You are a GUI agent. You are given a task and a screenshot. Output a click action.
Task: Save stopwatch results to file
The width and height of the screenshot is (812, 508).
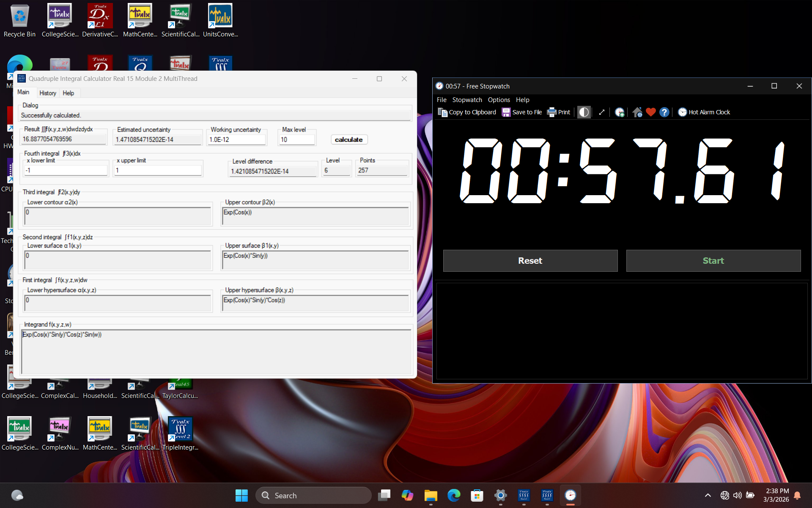[521, 112]
